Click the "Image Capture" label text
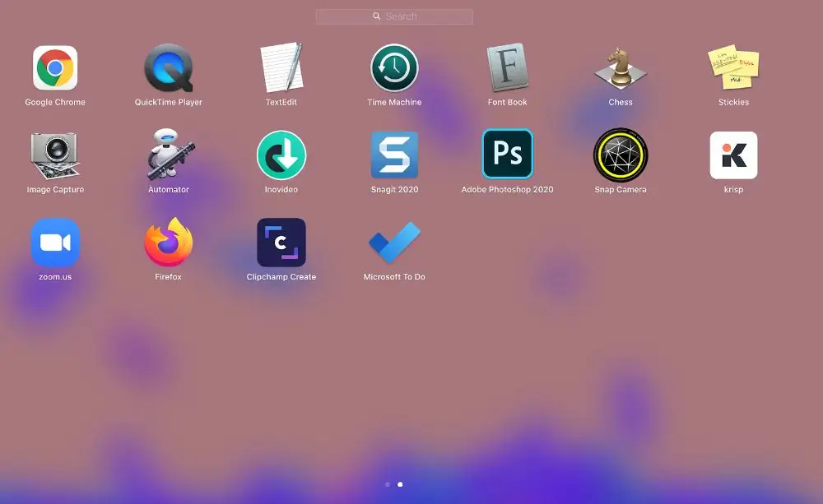 coord(55,190)
